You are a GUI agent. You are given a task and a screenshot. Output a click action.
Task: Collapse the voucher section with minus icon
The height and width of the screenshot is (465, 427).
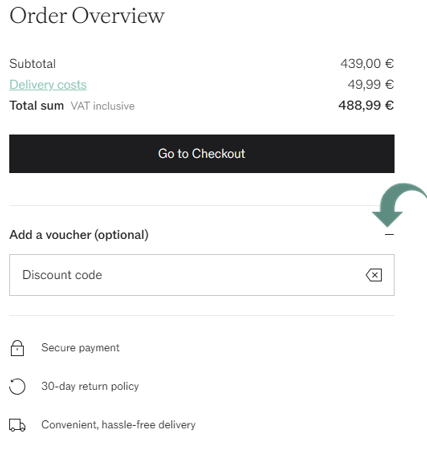pos(389,235)
